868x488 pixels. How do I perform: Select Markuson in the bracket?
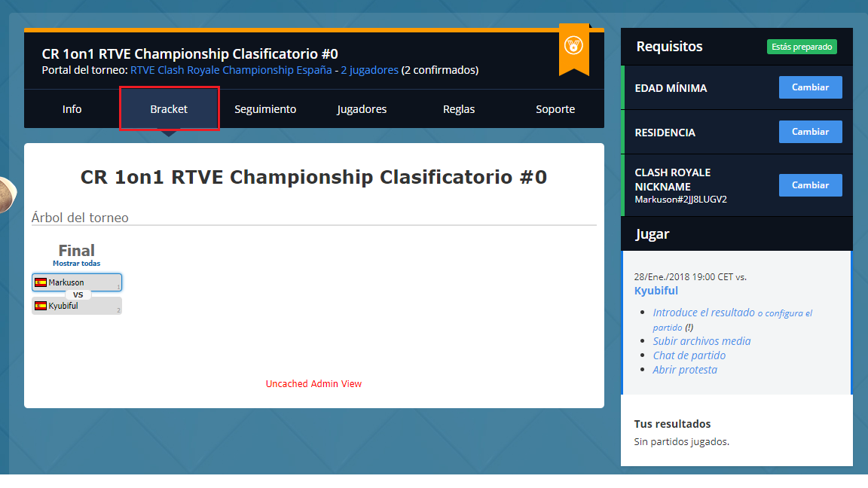coord(77,282)
